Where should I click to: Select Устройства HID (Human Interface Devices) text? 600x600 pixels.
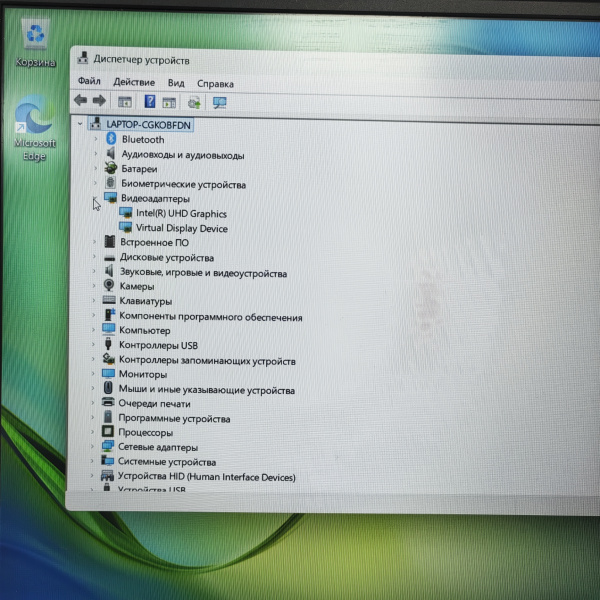pyautogui.click(x=207, y=477)
